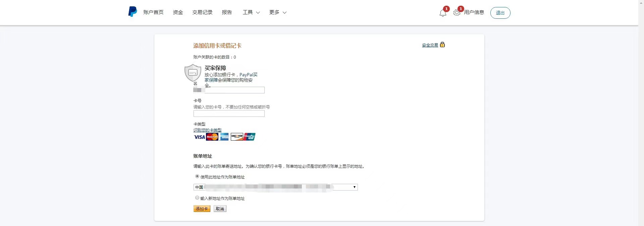The height and width of the screenshot is (226, 644).
Task: Click the 添加信用卡或借记卡 heading
Action: [217, 46]
